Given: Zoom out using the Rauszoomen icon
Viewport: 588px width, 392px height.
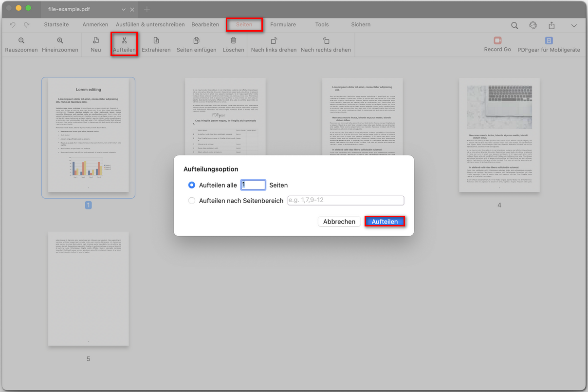Looking at the screenshot, I should click(x=21, y=44).
